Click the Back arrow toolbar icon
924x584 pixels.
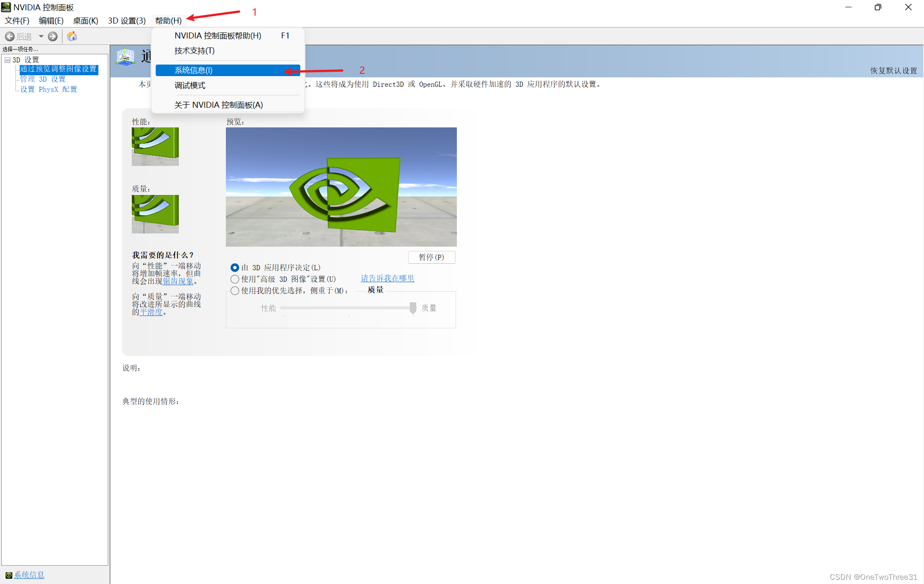click(10, 36)
